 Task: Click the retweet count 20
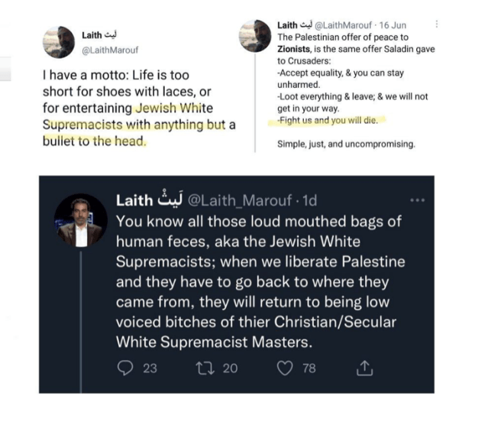tap(229, 368)
